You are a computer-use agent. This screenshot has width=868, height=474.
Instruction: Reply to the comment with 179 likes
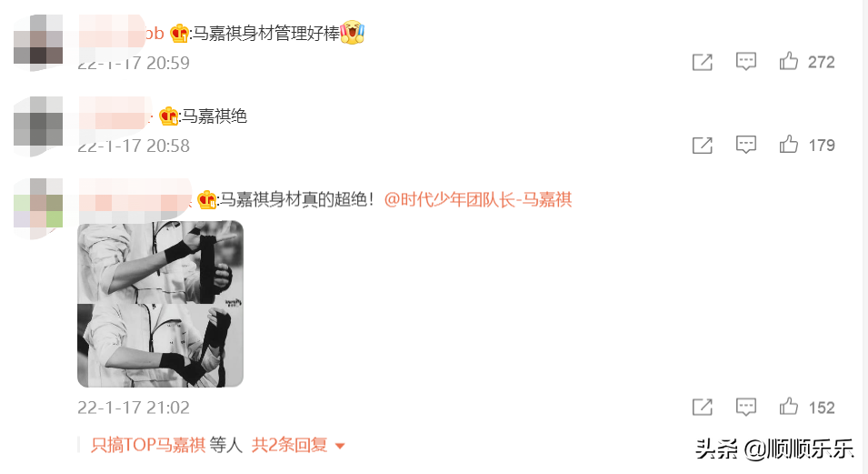(x=745, y=145)
